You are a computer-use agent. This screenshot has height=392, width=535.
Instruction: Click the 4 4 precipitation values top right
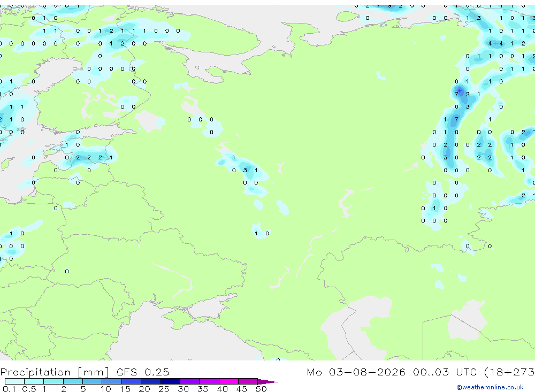[x=495, y=43]
